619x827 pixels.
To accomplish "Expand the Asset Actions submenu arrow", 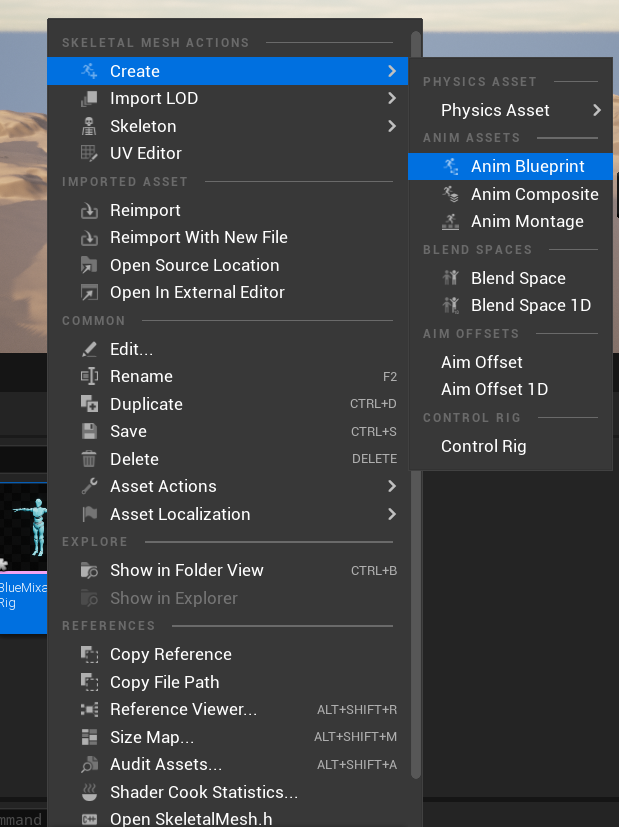I will (x=392, y=486).
